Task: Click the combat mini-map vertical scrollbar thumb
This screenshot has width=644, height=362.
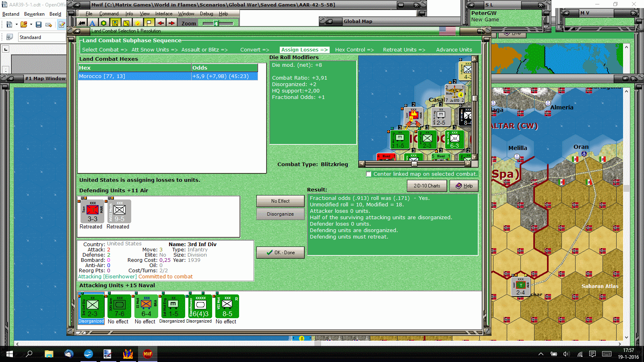Action: click(475, 98)
